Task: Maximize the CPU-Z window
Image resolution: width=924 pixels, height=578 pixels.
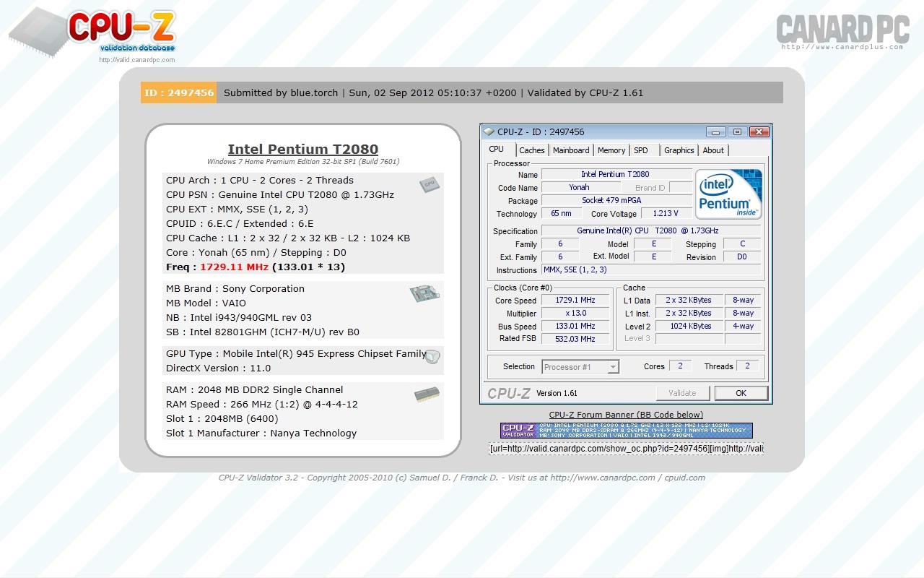Action: click(x=737, y=131)
